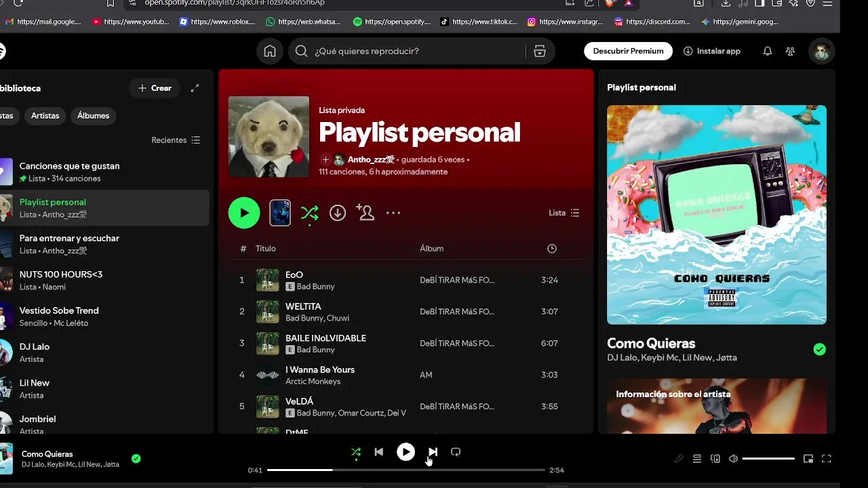Click the search magnifier icon

302,52
